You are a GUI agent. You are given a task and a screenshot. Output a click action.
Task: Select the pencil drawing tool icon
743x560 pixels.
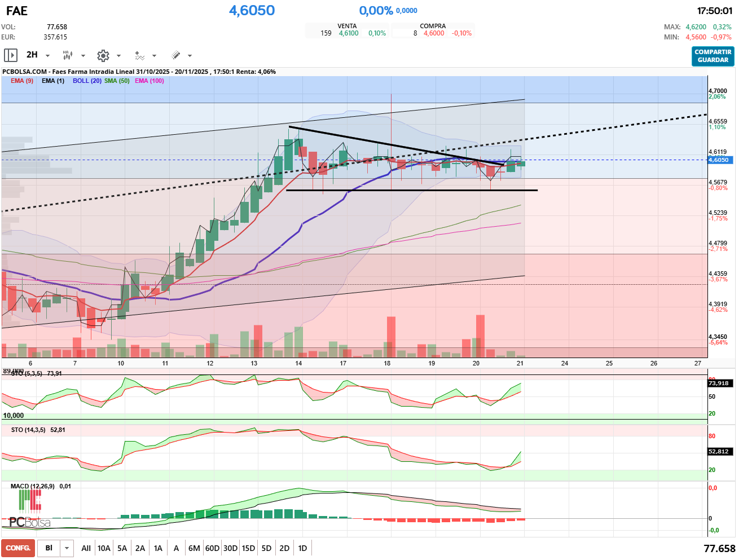175,55
